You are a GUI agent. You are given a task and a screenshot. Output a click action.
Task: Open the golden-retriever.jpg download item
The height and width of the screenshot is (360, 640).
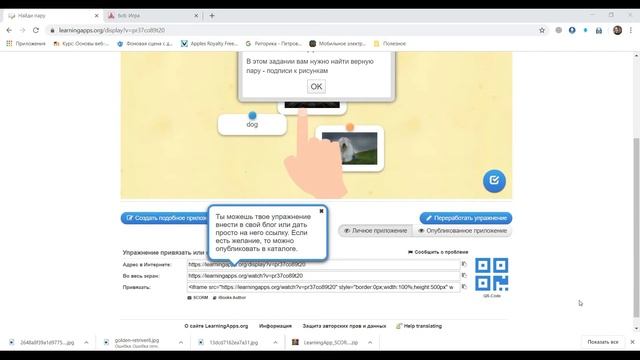click(x=136, y=342)
